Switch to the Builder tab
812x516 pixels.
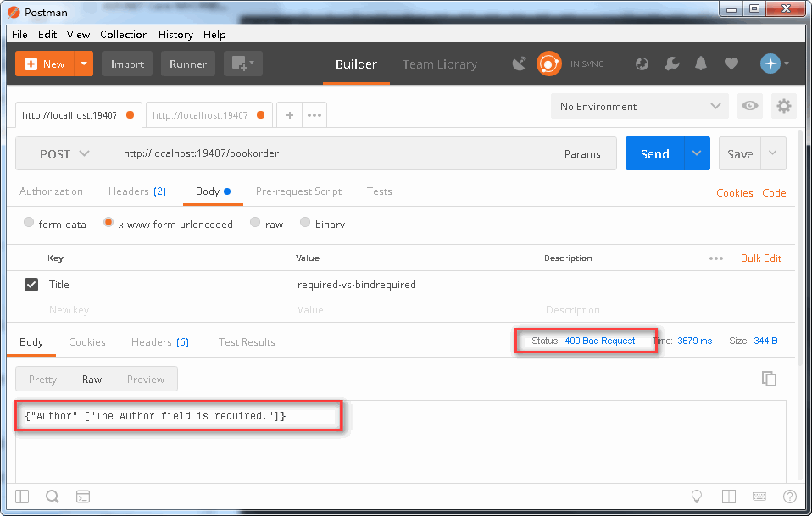point(356,64)
